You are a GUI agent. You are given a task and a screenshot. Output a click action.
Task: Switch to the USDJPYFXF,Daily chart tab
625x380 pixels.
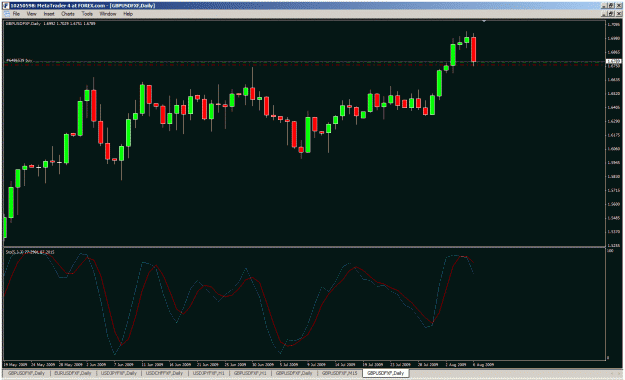(x=119, y=373)
